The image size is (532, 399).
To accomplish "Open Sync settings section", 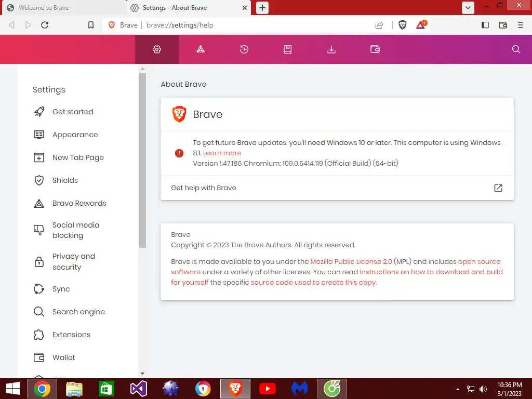I will point(61,289).
